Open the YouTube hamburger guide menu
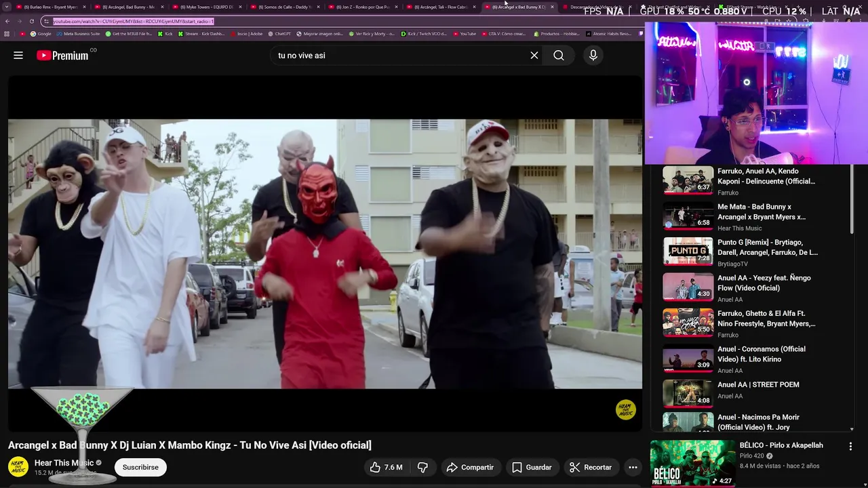Viewport: 868px width, 488px height. click(18, 56)
